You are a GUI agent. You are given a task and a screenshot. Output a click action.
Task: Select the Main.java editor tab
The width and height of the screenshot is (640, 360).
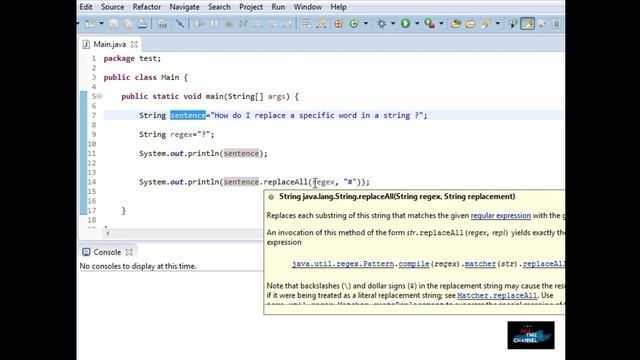(x=109, y=44)
